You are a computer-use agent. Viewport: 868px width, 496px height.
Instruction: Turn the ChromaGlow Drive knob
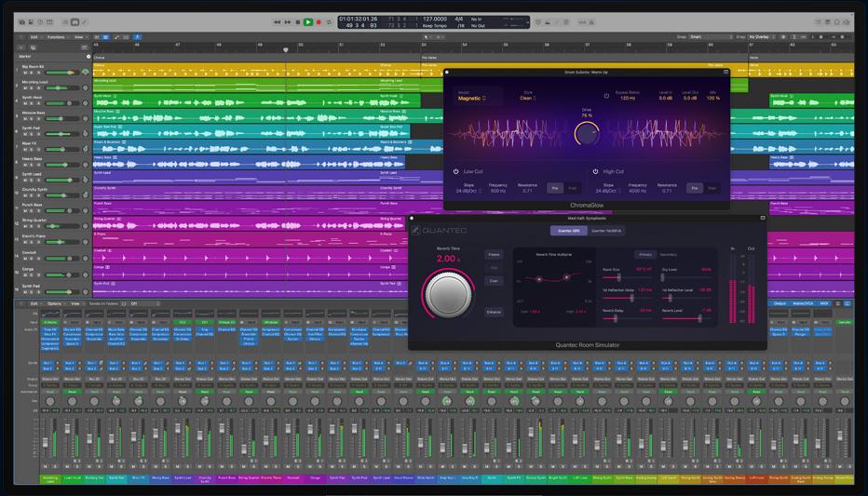click(587, 133)
